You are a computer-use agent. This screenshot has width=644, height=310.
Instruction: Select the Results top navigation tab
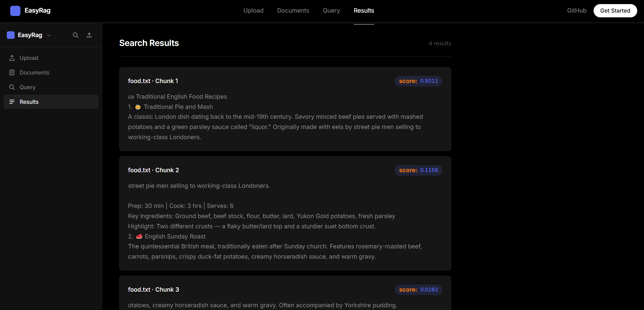point(364,11)
